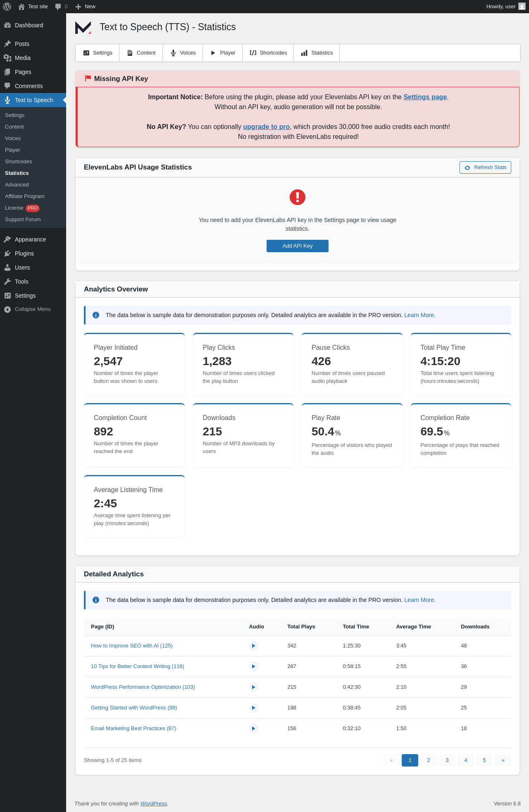Select Text to Speech sidebar menu
The image size is (529, 812).
tap(33, 100)
